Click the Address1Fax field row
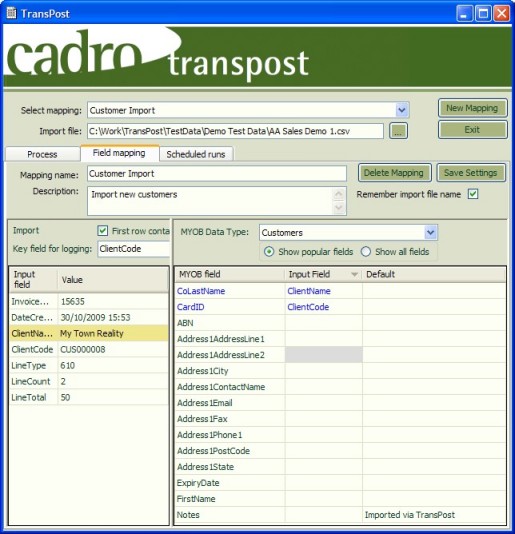515x534 pixels. pos(340,419)
